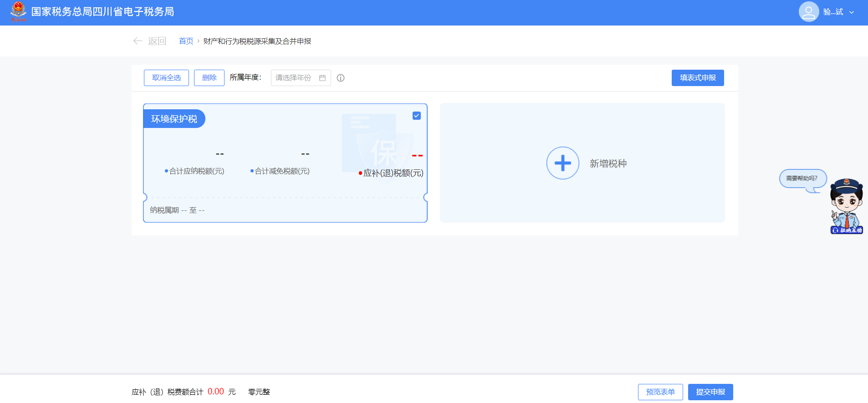
Task: Click the 零元整 amount text
Action: point(259,392)
